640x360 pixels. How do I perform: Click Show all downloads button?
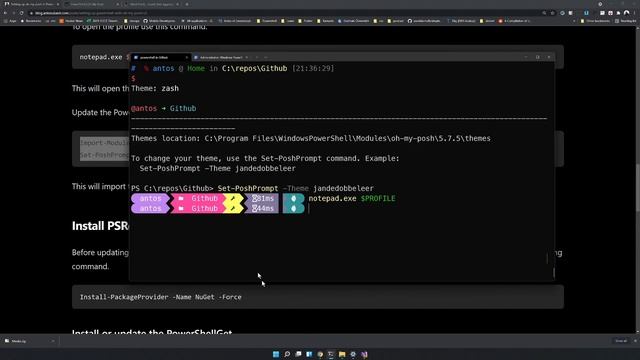point(621,341)
